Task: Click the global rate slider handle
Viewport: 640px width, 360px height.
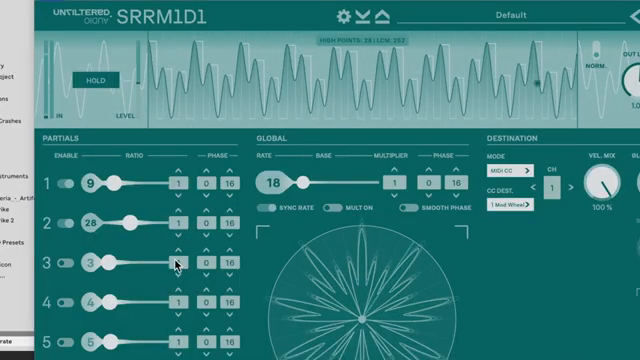Action: pyautogui.click(x=302, y=182)
